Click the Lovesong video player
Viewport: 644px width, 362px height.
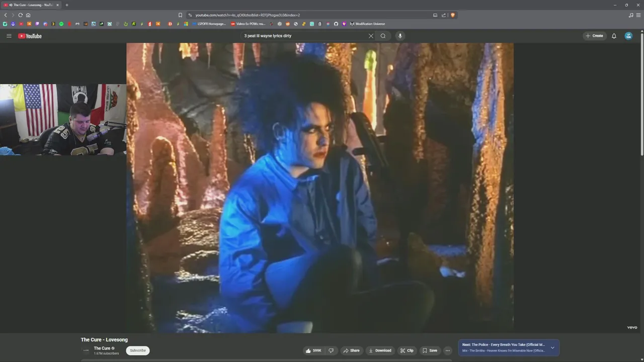click(x=320, y=188)
